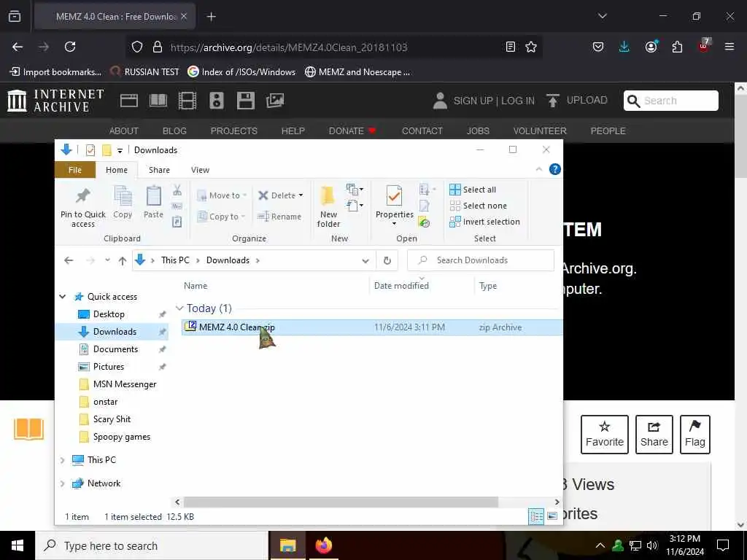Create a New folder in Downloads
Viewport: 747px width, 560px height.
click(328, 206)
